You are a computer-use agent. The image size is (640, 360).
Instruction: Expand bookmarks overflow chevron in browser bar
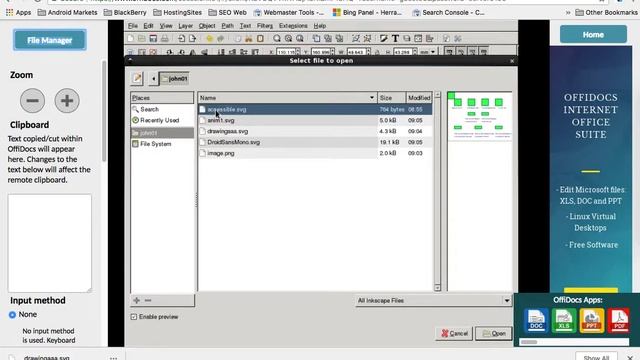click(x=568, y=13)
